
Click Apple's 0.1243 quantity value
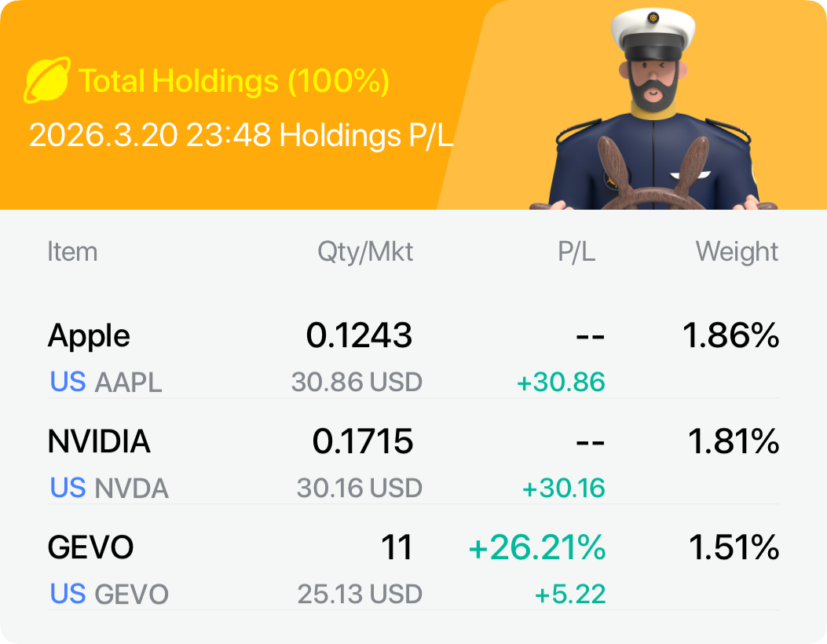click(359, 336)
